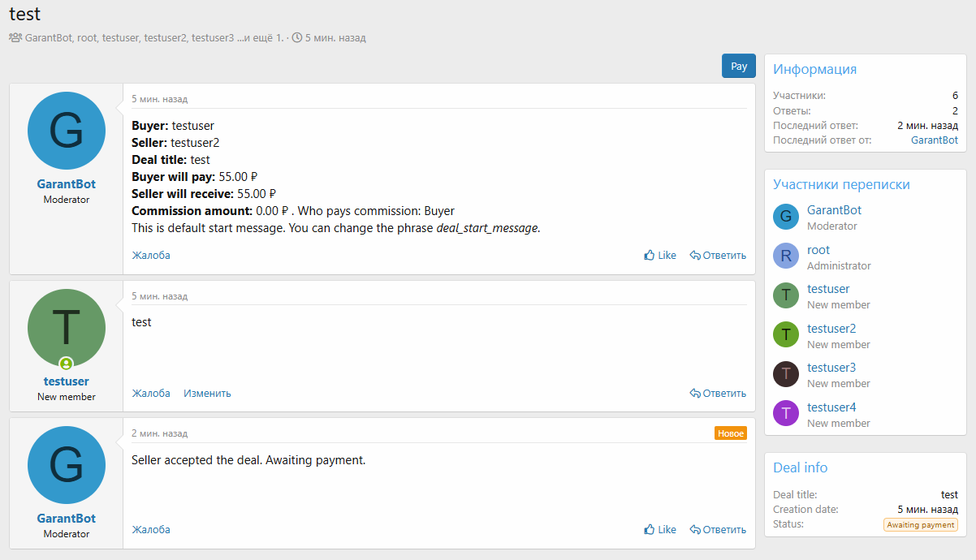The width and height of the screenshot is (976, 560).
Task: Reply to the 'Awaiting payment' message
Action: 718,529
